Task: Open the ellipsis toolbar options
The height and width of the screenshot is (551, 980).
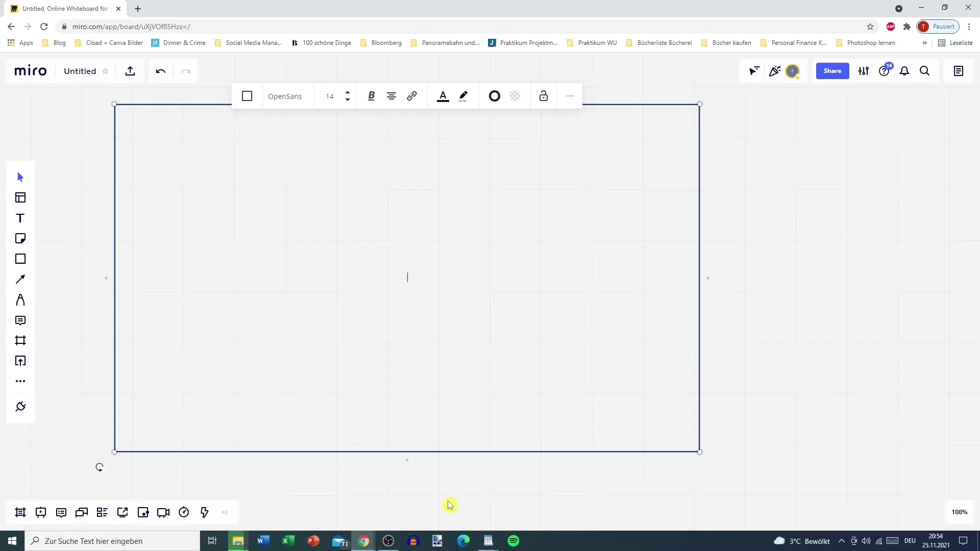Action: click(571, 95)
